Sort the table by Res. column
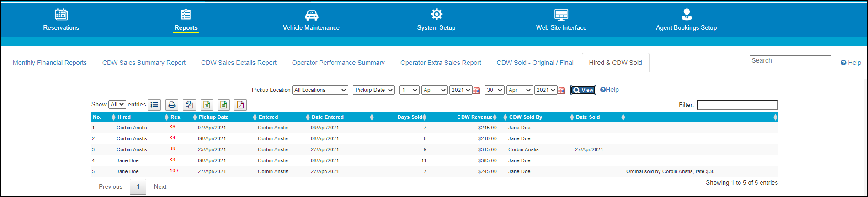The width and height of the screenshot is (868, 197). click(x=176, y=117)
